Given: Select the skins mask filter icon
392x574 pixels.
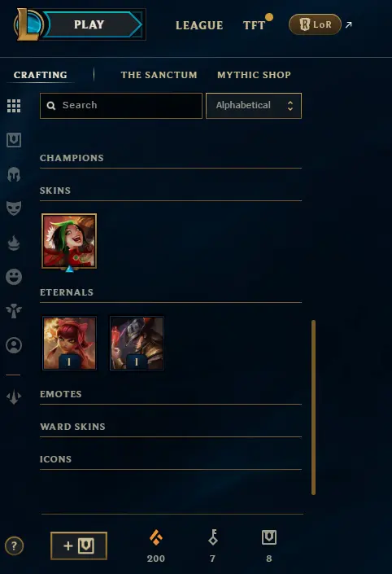Looking at the screenshot, I should coord(14,208).
